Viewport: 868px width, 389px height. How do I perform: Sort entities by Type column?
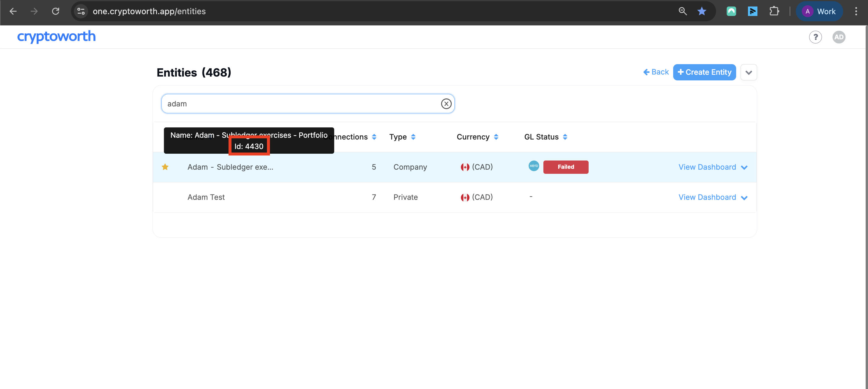(x=413, y=137)
